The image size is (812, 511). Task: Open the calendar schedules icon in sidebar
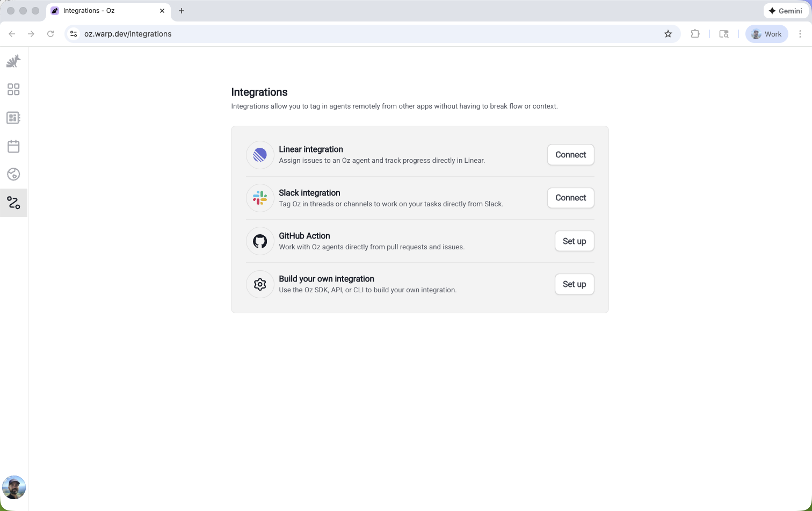(13, 146)
